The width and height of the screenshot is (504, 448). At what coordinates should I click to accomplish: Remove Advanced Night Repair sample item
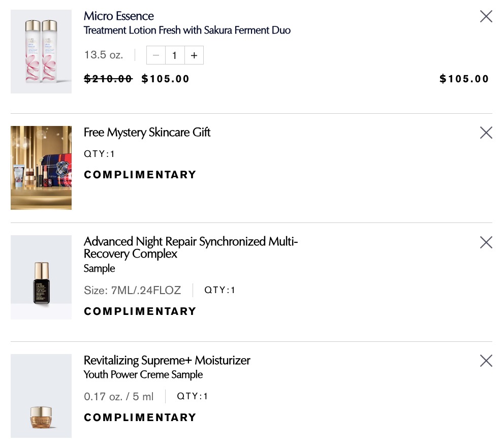coord(486,243)
